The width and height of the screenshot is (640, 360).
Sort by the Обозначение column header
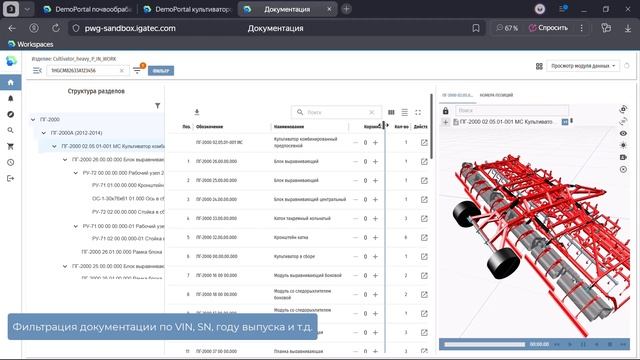(x=209, y=127)
